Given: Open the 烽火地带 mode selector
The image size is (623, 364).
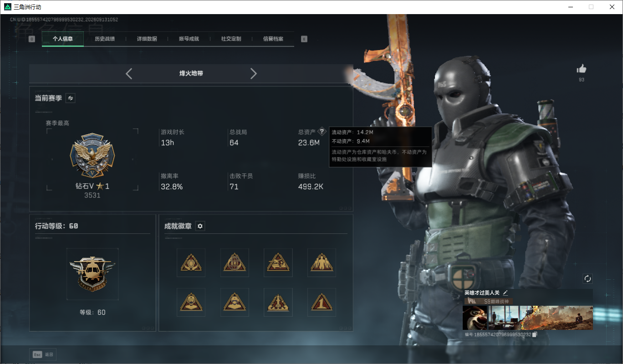Looking at the screenshot, I should [191, 73].
